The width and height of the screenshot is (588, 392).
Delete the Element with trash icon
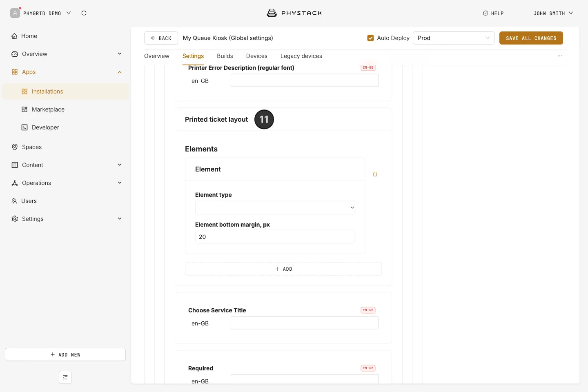pyautogui.click(x=375, y=174)
